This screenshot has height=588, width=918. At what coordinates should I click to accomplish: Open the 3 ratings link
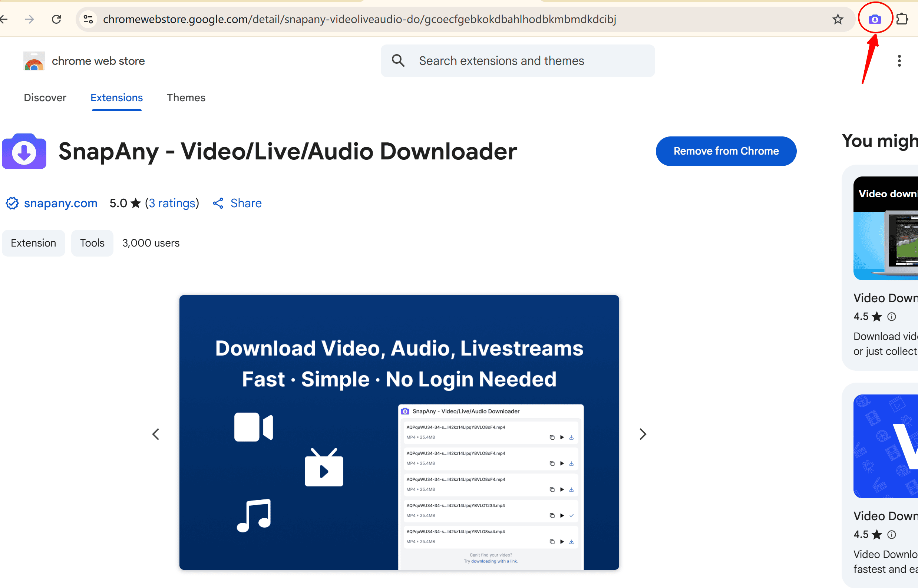click(x=172, y=203)
